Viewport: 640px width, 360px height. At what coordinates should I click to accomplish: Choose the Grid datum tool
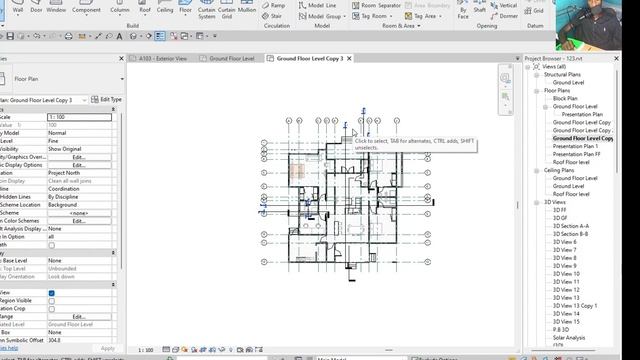coord(534,11)
